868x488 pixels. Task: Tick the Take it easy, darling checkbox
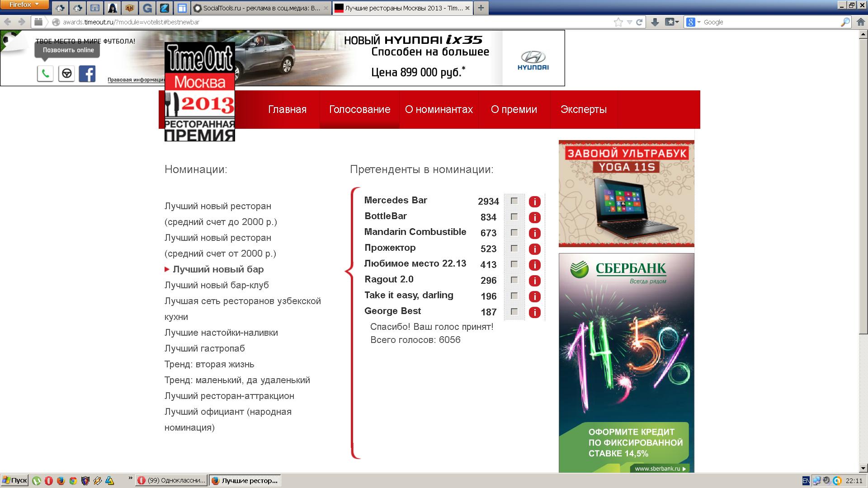pos(514,296)
